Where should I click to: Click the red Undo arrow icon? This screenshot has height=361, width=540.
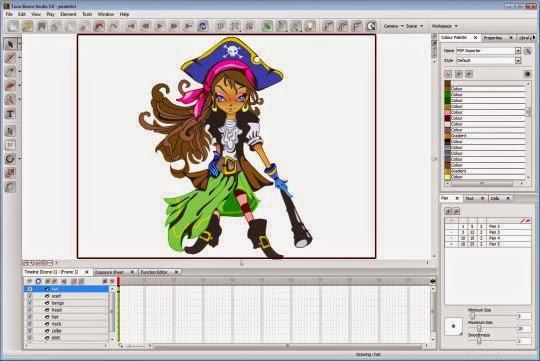pyautogui.click(x=99, y=26)
